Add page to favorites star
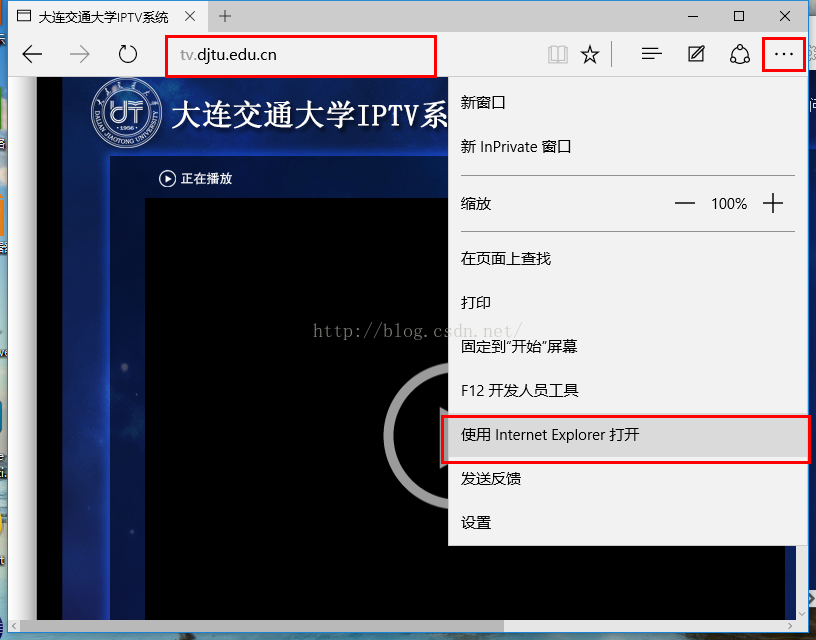 coord(590,54)
